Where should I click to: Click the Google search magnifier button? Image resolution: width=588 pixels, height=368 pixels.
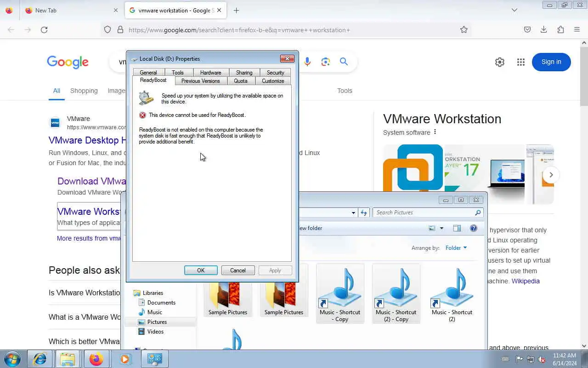point(344,62)
